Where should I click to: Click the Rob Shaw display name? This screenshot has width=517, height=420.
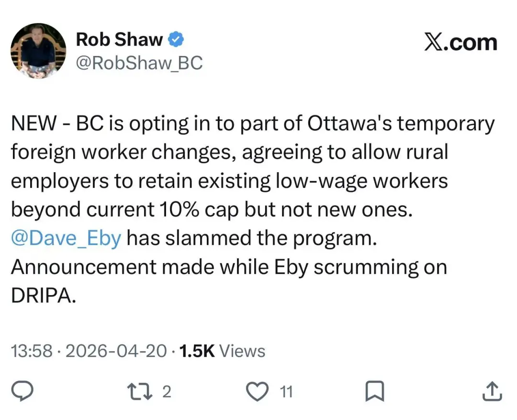coord(119,40)
